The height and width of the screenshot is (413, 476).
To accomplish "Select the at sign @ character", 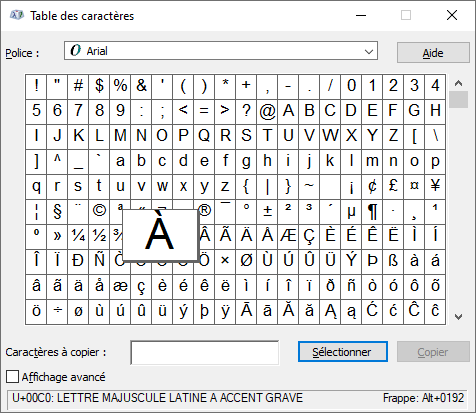I will [x=267, y=111].
